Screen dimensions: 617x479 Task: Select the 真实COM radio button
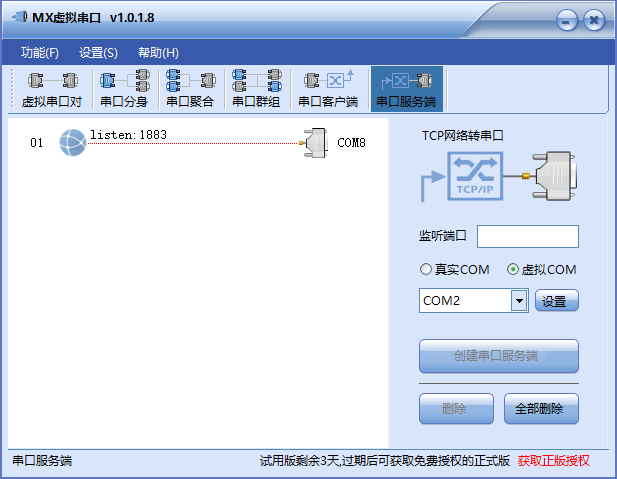pos(426,269)
